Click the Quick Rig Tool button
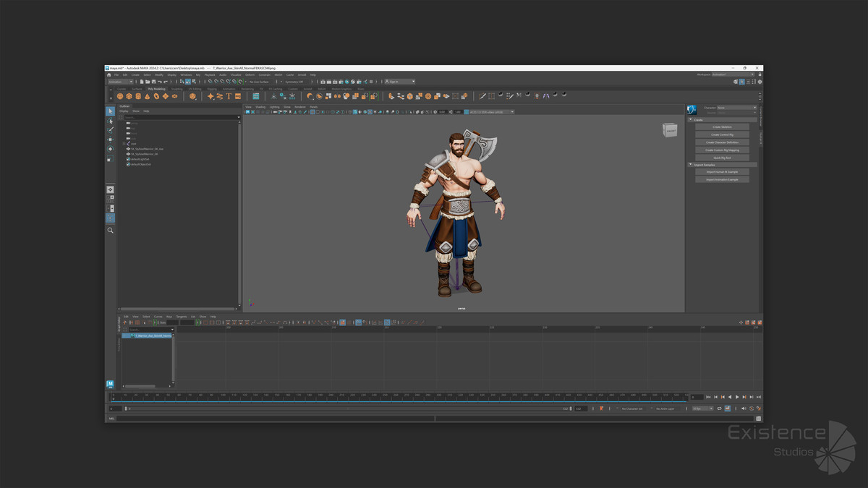The width and height of the screenshot is (868, 488). 722,158
